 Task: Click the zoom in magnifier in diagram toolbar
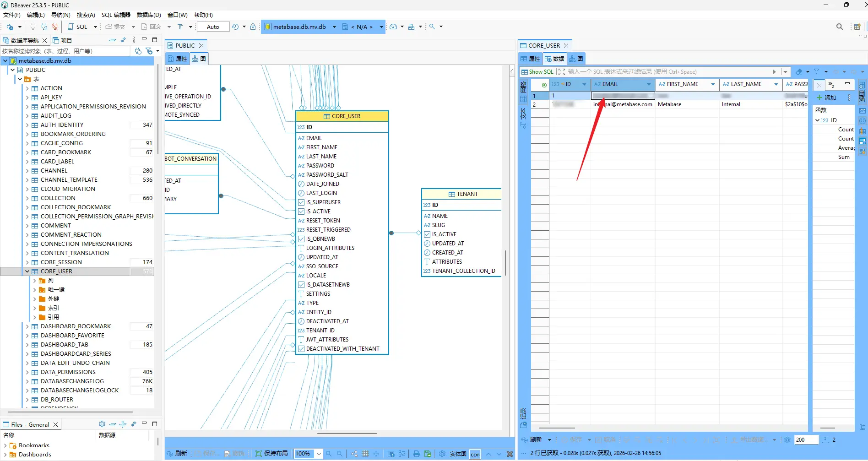click(x=329, y=454)
